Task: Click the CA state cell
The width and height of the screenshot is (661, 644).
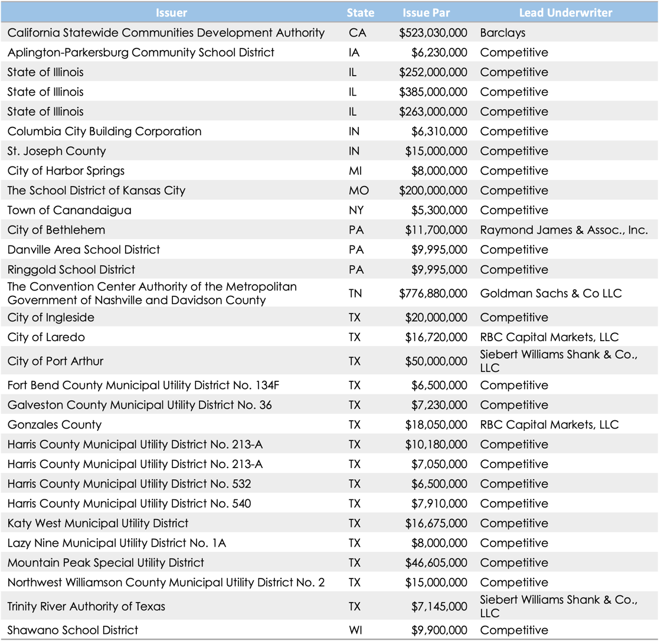Action: [357, 32]
